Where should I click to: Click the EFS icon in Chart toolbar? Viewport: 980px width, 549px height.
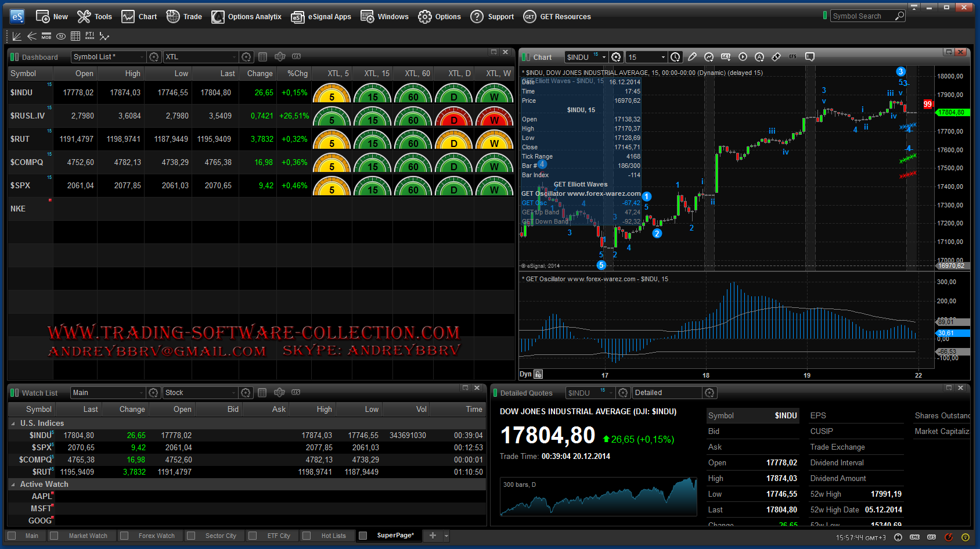point(792,57)
